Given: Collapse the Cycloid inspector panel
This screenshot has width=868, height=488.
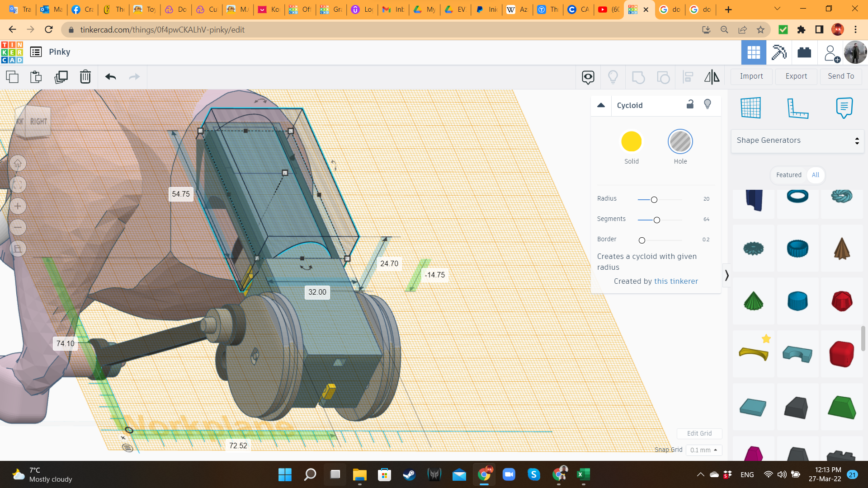Looking at the screenshot, I should (601, 105).
